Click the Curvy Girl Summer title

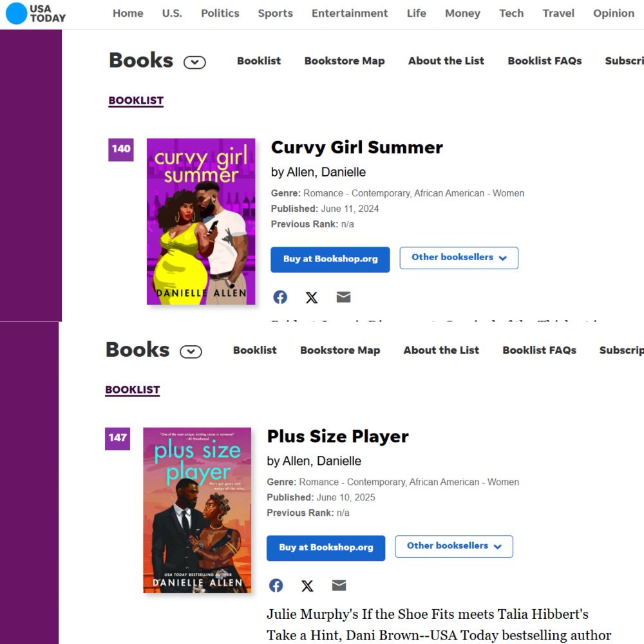(x=357, y=147)
